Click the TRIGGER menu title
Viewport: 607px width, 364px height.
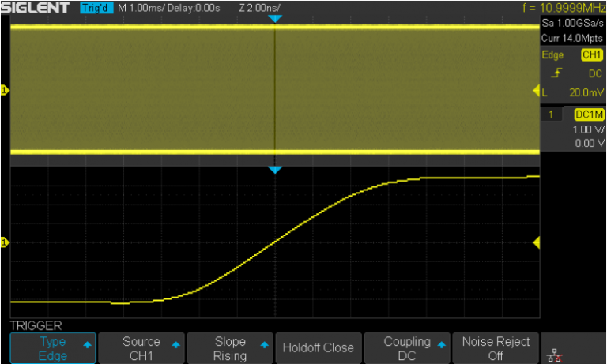coord(36,325)
